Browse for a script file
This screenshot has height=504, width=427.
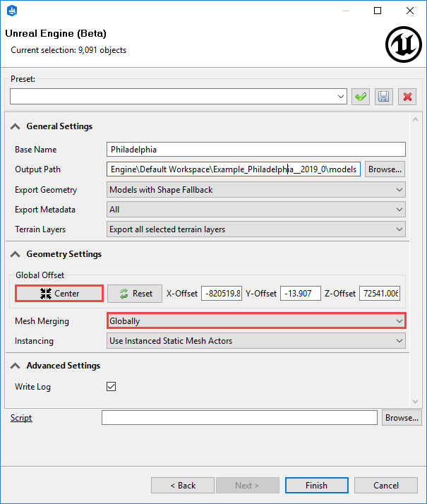(x=402, y=418)
